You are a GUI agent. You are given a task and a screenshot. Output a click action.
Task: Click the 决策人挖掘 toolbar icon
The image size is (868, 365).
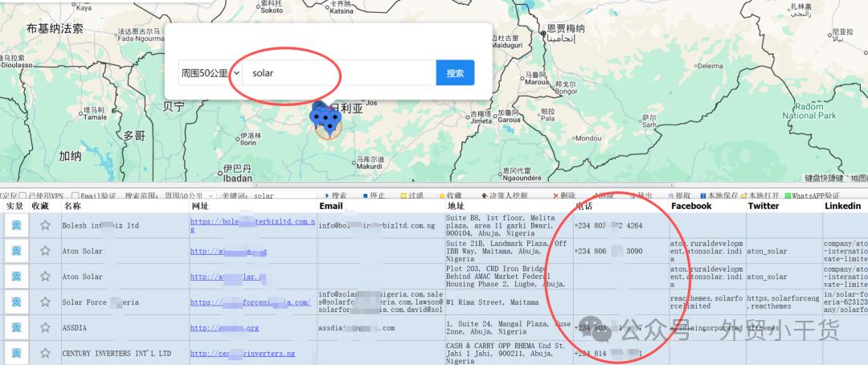[483, 195]
